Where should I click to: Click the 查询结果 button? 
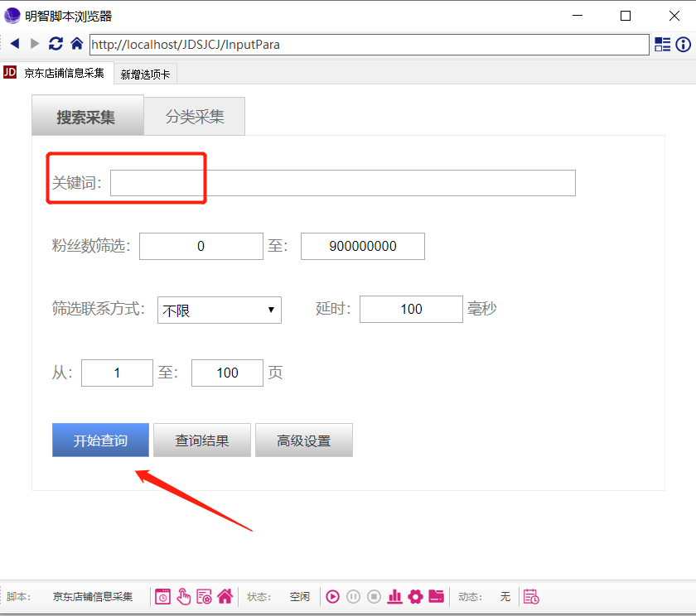[202, 440]
